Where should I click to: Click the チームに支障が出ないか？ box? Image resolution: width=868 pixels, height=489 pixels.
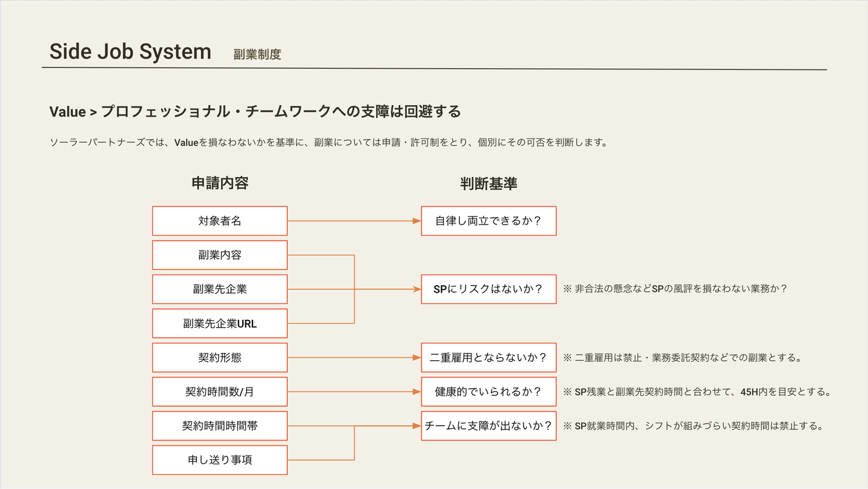488,426
